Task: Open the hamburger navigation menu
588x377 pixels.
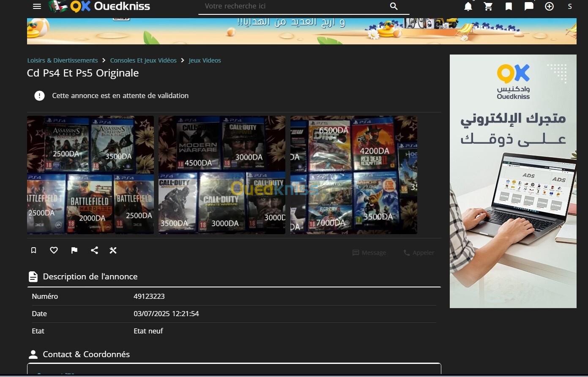Action: (37, 6)
